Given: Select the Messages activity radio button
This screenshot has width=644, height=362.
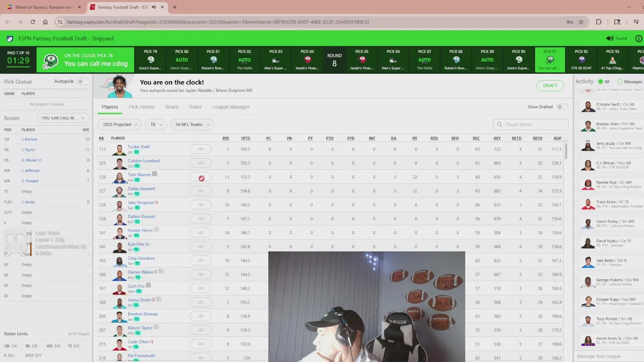Looking at the screenshot, I should tap(620, 81).
